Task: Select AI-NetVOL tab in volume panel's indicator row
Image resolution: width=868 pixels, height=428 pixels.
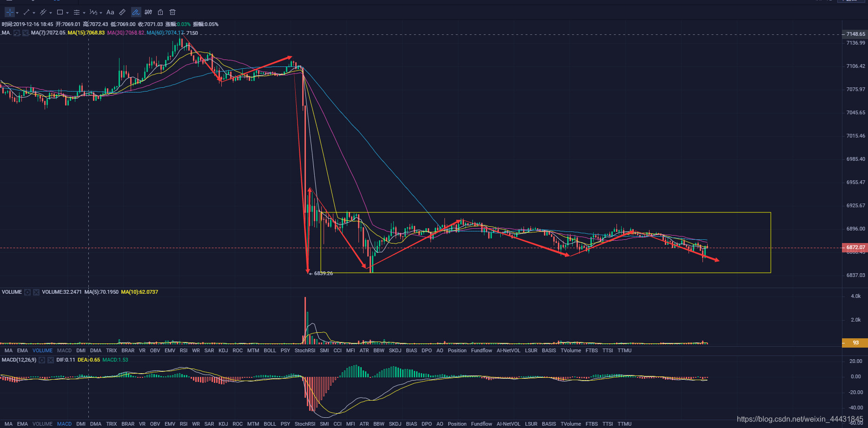Action: pyautogui.click(x=508, y=351)
